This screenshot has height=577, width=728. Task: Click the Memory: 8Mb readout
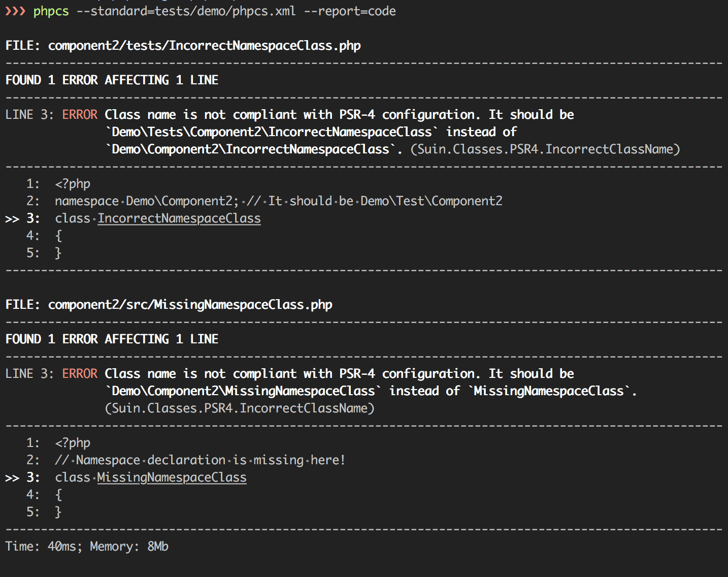click(x=129, y=547)
